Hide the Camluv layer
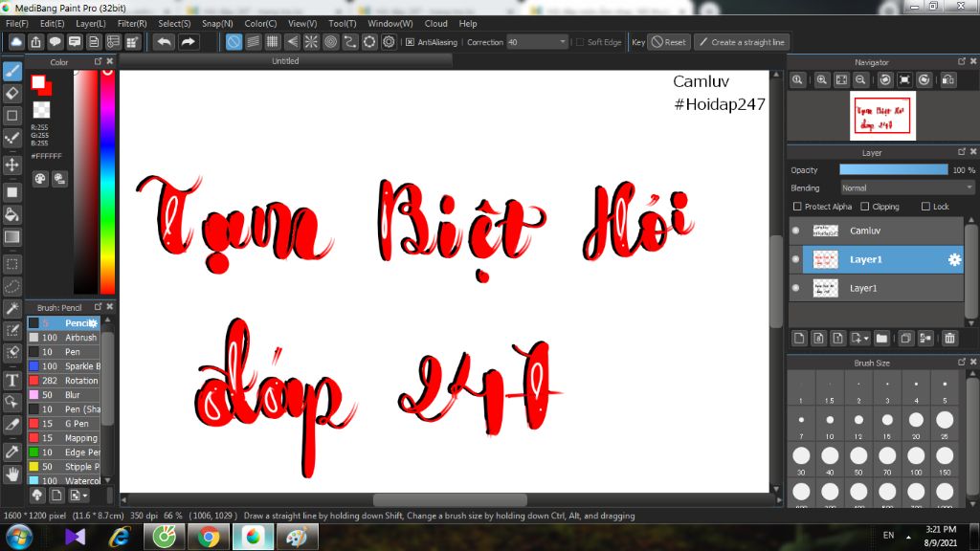 [x=795, y=231]
